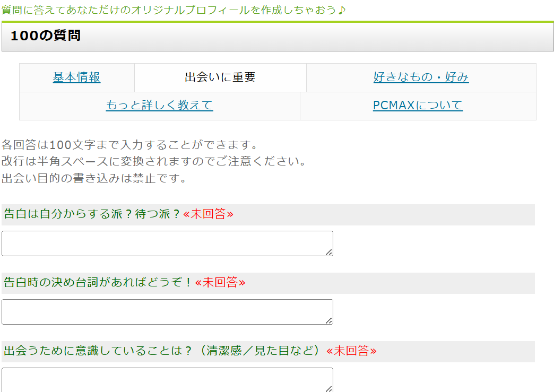
Task: Click the 告白時の決め台詞があればどうぞ！ question text
Action: (98, 283)
